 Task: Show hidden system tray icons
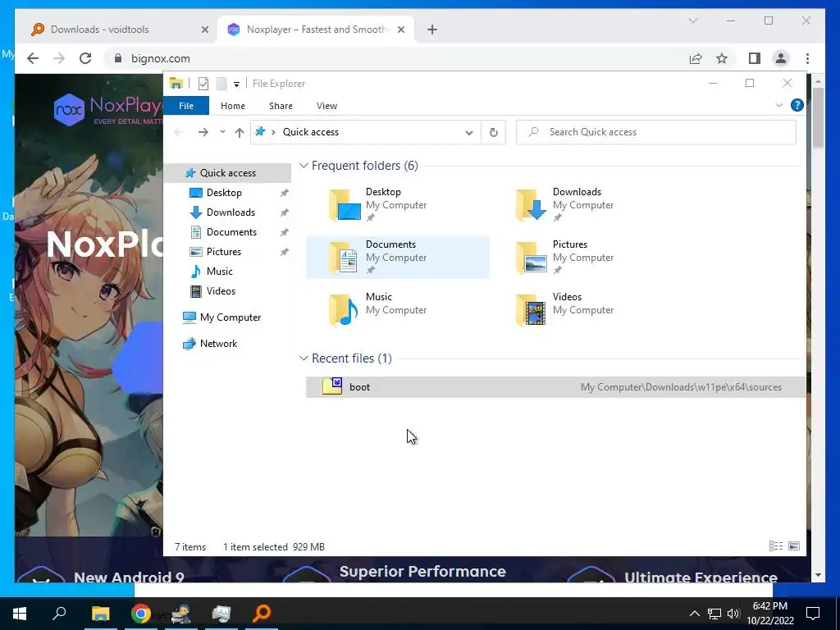694,614
